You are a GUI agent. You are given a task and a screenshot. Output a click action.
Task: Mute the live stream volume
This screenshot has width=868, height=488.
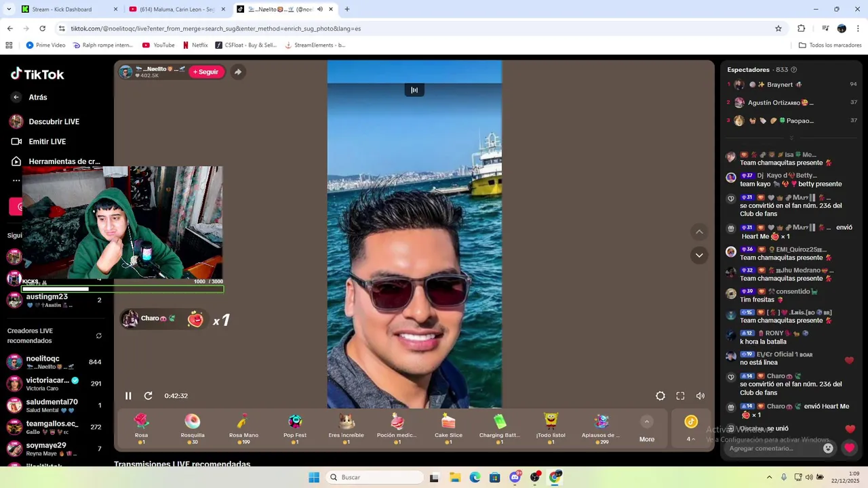tap(701, 396)
